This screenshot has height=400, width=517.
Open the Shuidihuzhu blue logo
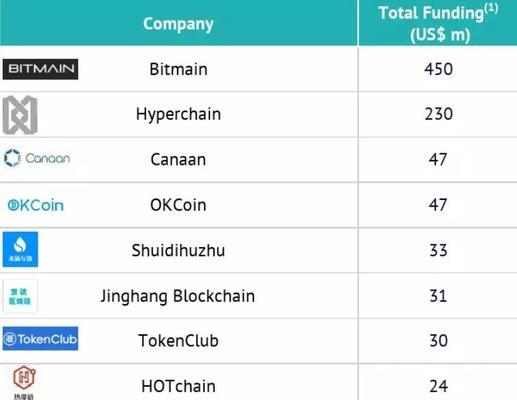tap(20, 249)
